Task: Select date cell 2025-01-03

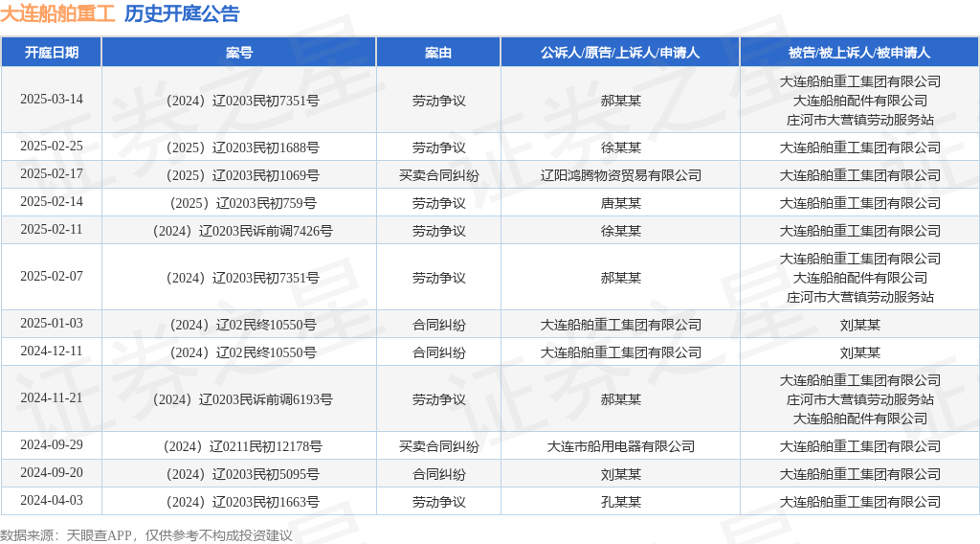Action: [x=52, y=324]
